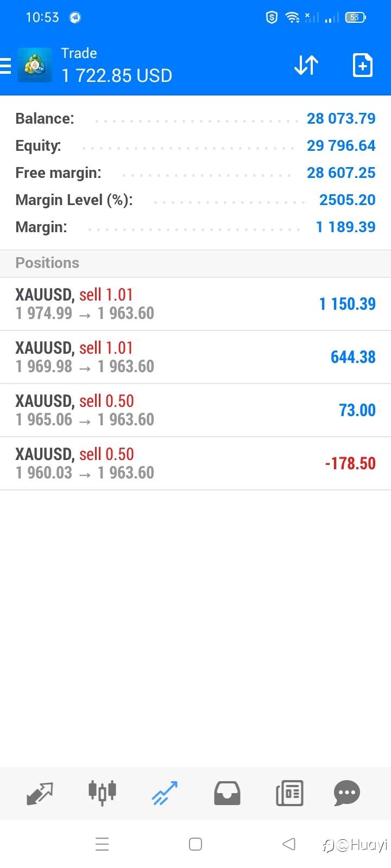Open Android recent apps menu button
The height and width of the screenshot is (868, 391).
[102, 844]
